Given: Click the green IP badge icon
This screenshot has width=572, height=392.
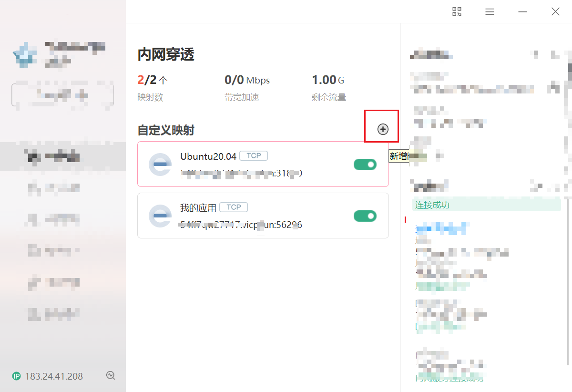Looking at the screenshot, I should coord(17,375).
